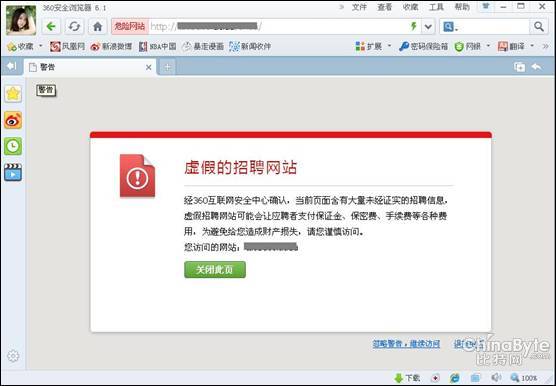This screenshot has width=556, height=386.
Task: Open the search engine selector
Action: (450, 27)
